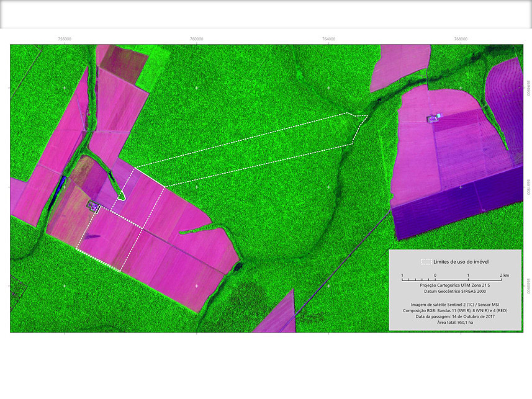Select the 8691000 northing label on right edge
This screenshot has width=532, height=399.
click(x=528, y=186)
